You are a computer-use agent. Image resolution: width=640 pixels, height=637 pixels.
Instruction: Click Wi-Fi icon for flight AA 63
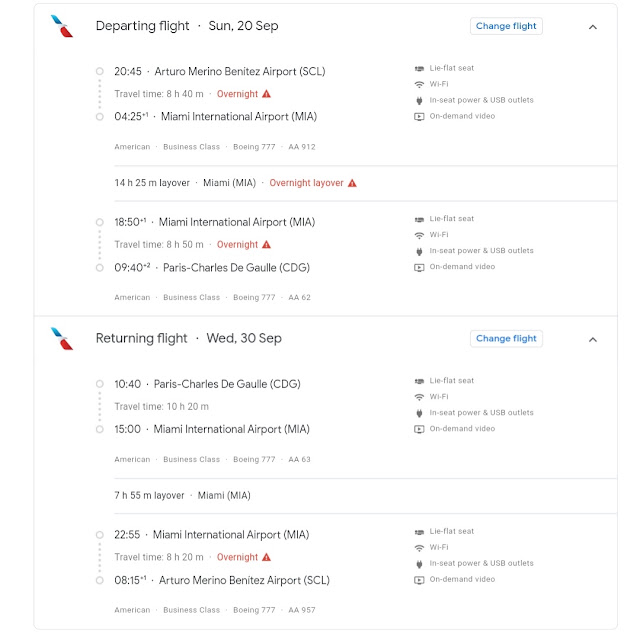coord(419,397)
